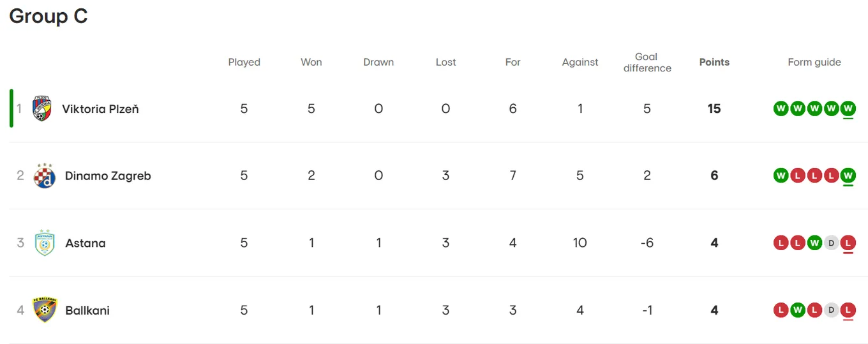Open the Astana team link
Image resolution: width=868 pixels, height=344 pixels.
click(x=85, y=243)
